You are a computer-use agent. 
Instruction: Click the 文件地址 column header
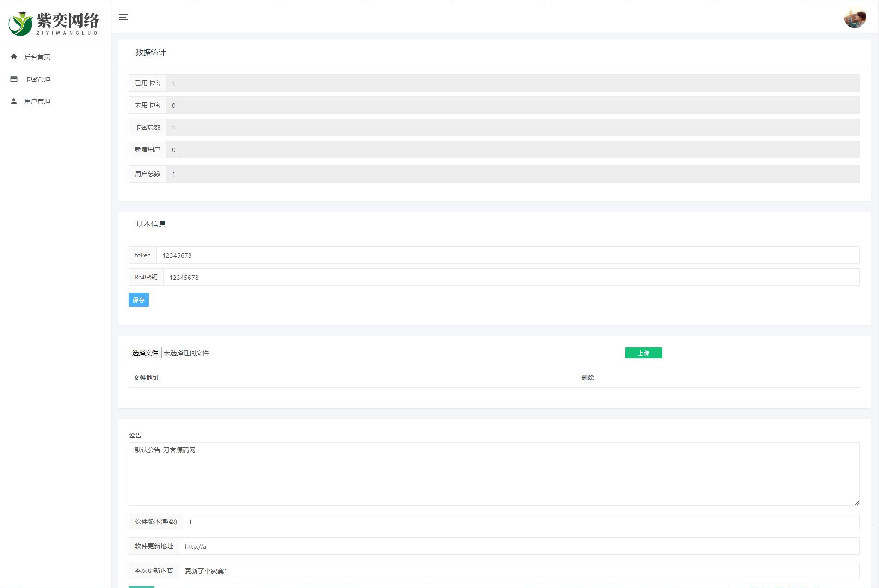[146, 378]
